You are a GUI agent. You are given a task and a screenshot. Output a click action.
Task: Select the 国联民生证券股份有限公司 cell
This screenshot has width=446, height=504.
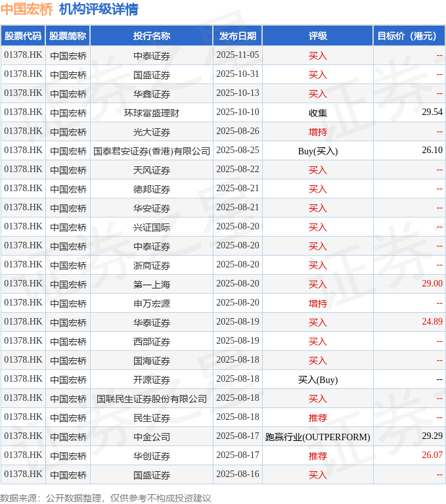pyautogui.click(x=152, y=399)
